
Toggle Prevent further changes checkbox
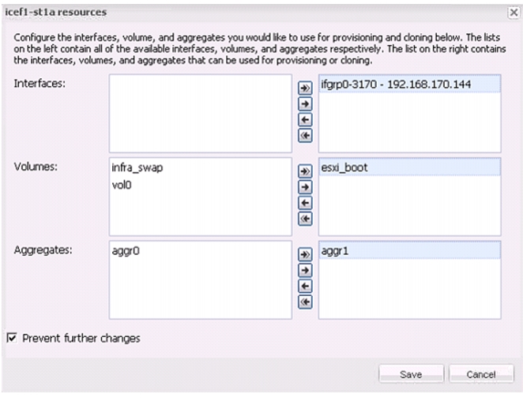(12, 338)
